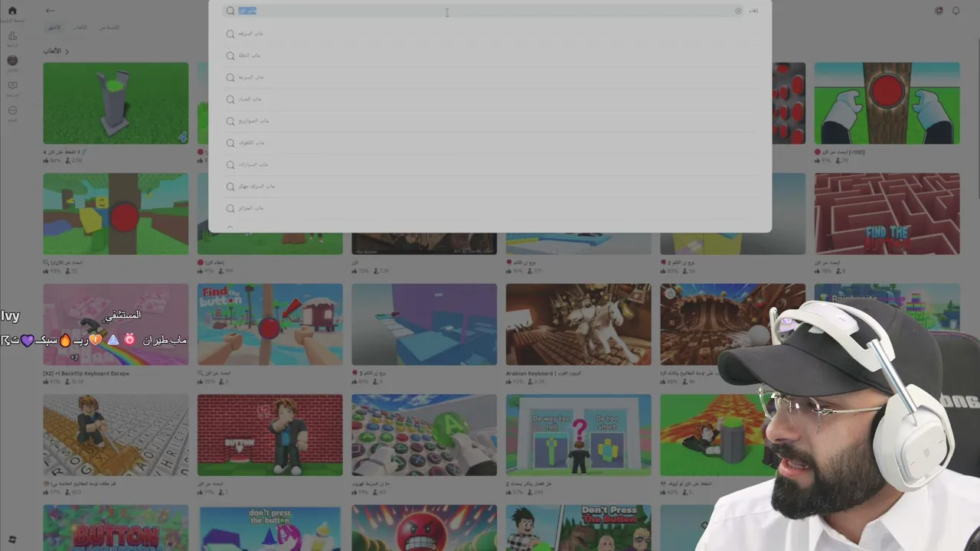Open the blue and purple stairs thumbnail
This screenshot has width=980, height=551.
point(424,324)
